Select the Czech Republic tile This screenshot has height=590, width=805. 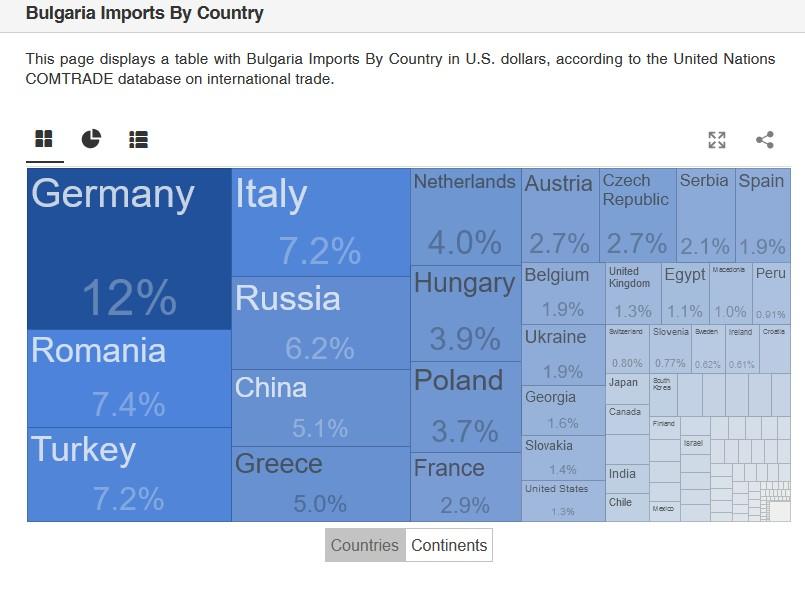tap(638, 216)
